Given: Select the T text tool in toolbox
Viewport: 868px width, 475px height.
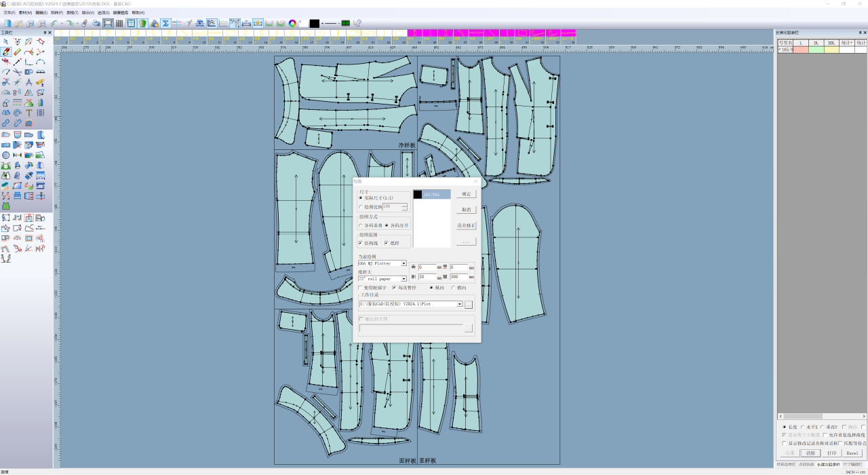Looking at the screenshot, I should [x=29, y=113].
